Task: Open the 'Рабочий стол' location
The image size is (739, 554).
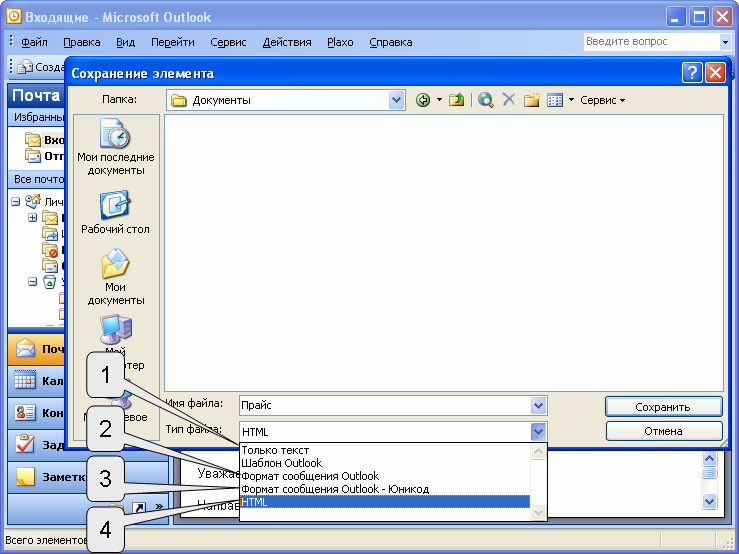Action: (x=115, y=212)
